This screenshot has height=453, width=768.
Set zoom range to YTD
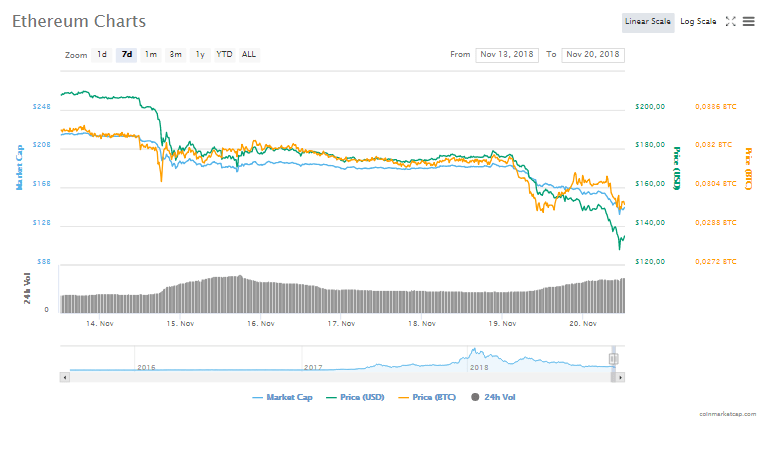224,54
